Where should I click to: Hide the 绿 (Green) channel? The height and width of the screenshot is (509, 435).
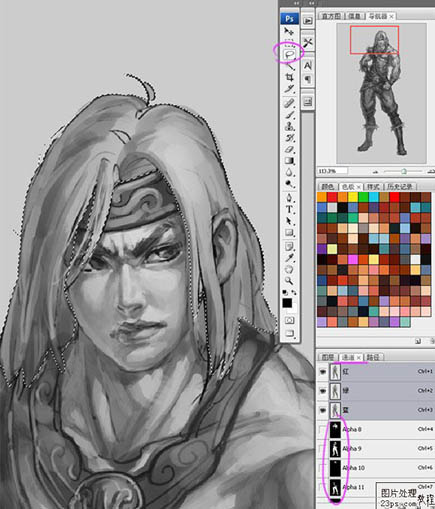coord(322,391)
